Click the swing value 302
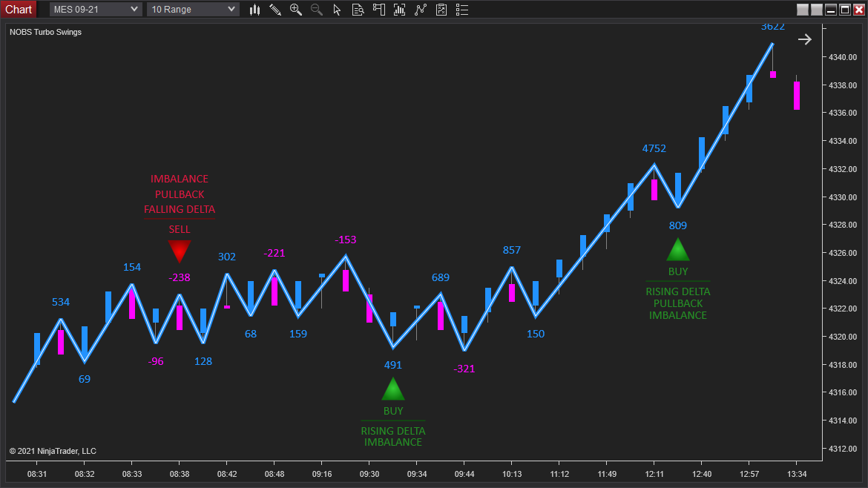Image resolution: width=868 pixels, height=488 pixels. (226, 257)
